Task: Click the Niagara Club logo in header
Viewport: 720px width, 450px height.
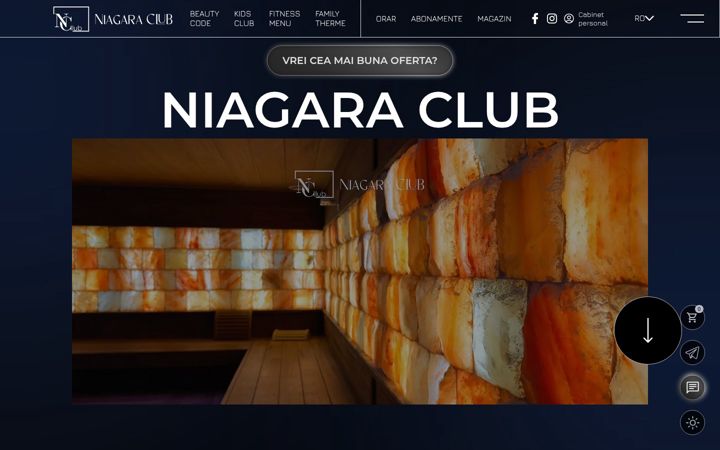Action: pos(112,19)
